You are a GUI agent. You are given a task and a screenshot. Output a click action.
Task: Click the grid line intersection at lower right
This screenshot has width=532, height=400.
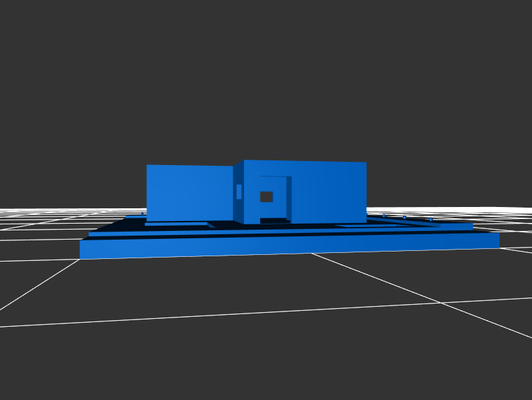point(440,303)
